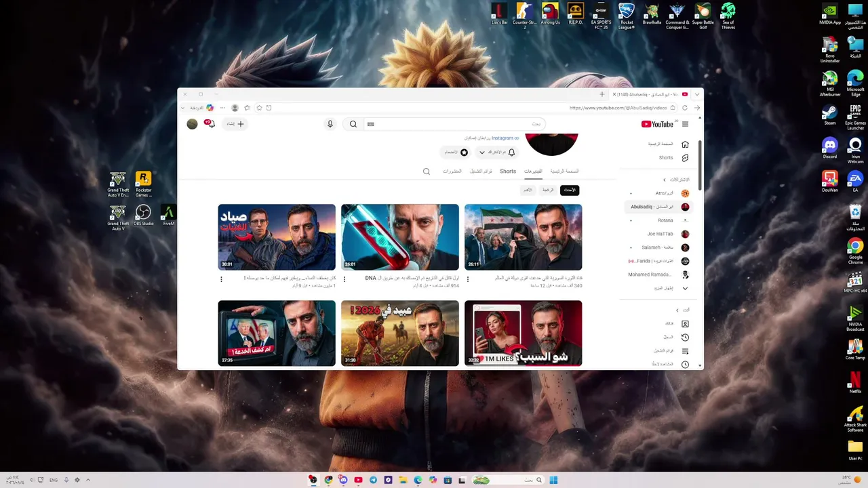
Task: Open the browser tab list dropdown arrow
Action: [x=696, y=94]
